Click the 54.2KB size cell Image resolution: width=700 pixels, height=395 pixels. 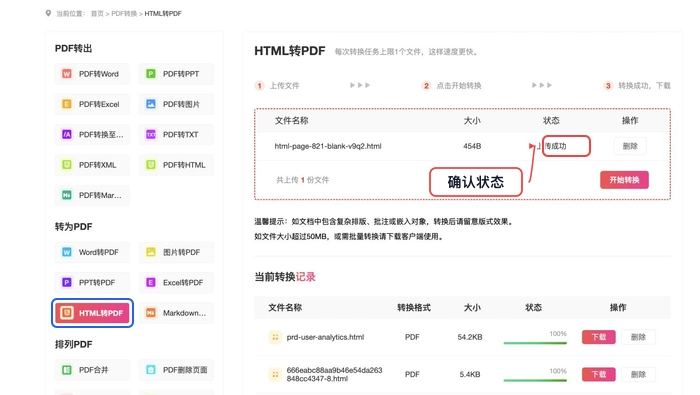tap(470, 337)
